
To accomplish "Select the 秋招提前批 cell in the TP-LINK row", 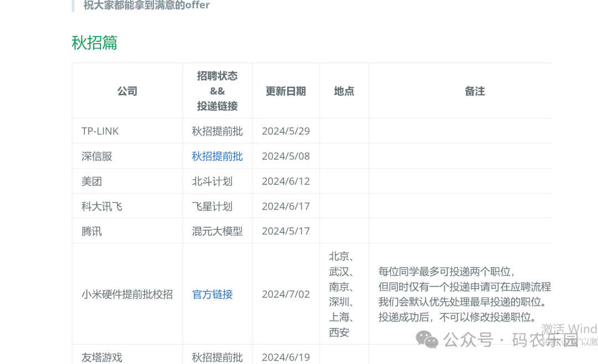I will 217,131.
